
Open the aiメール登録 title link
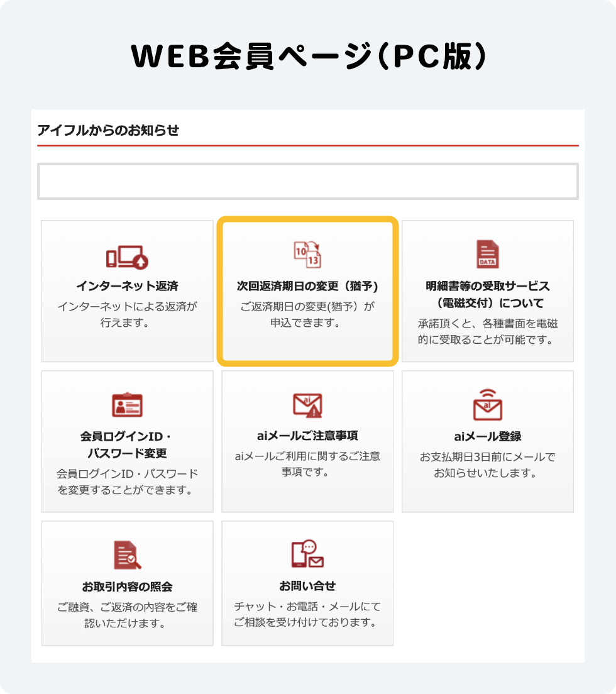click(488, 436)
